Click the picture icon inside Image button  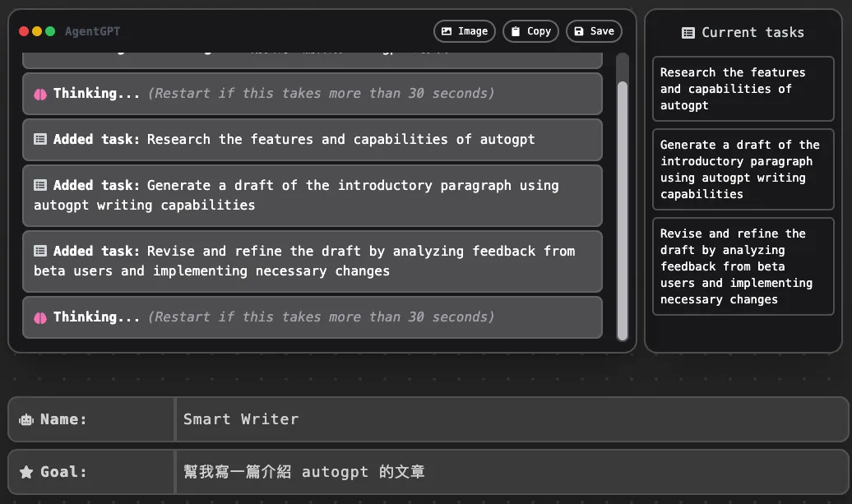(x=447, y=31)
